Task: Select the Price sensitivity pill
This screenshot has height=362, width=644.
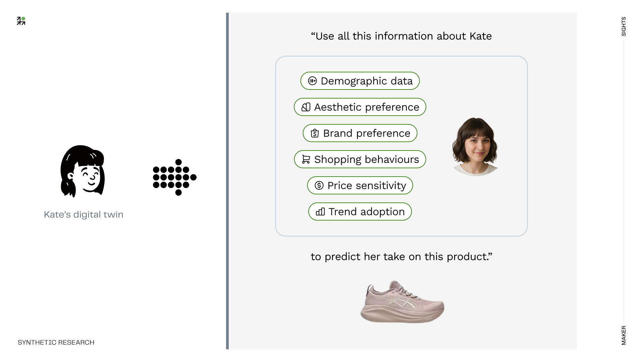Action: tap(360, 185)
